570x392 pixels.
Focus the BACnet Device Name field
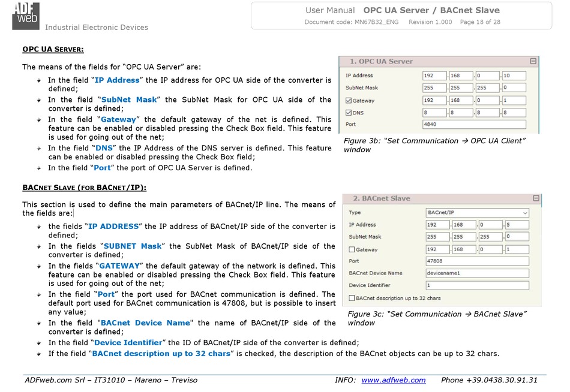point(478,273)
